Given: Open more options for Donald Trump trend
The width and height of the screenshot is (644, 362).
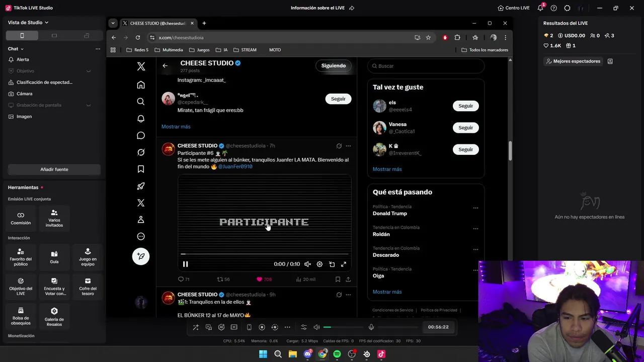Looking at the screenshot, I should pyautogui.click(x=475, y=208).
